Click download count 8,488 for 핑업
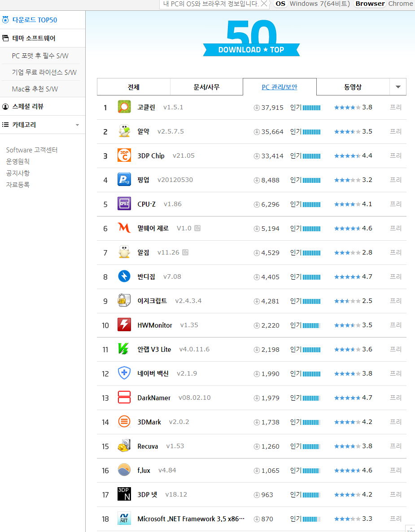 pyautogui.click(x=271, y=180)
